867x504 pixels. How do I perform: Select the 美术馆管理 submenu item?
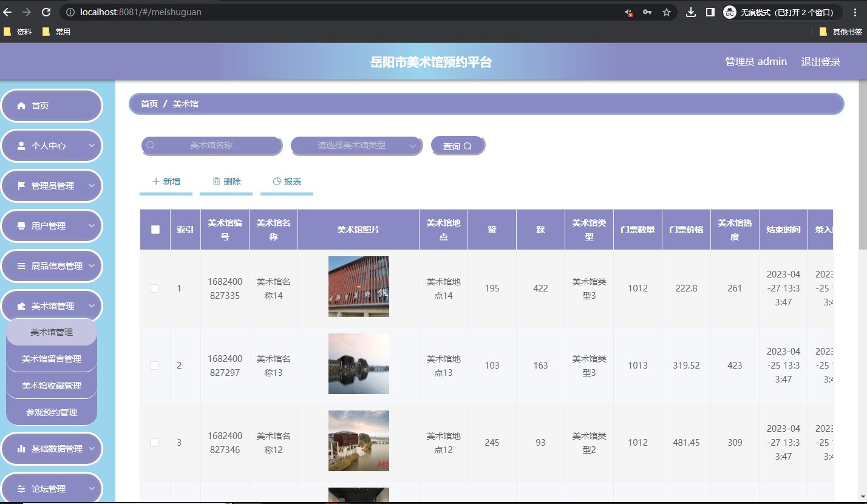tap(52, 332)
